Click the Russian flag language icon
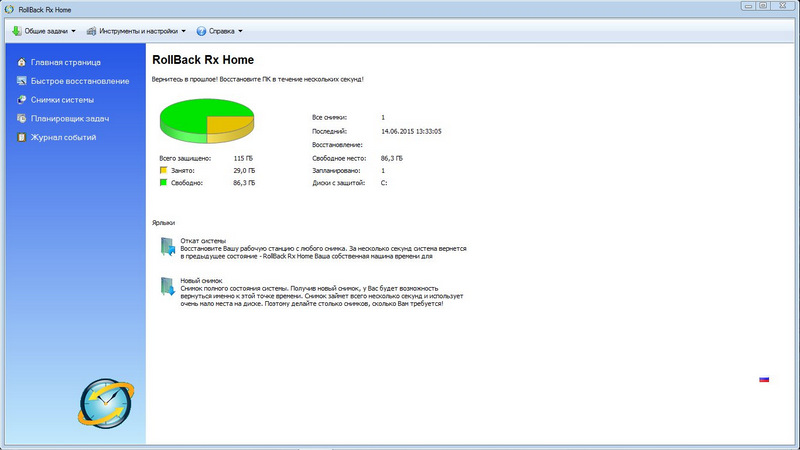Image resolution: width=800 pixels, height=450 pixels. (x=764, y=379)
